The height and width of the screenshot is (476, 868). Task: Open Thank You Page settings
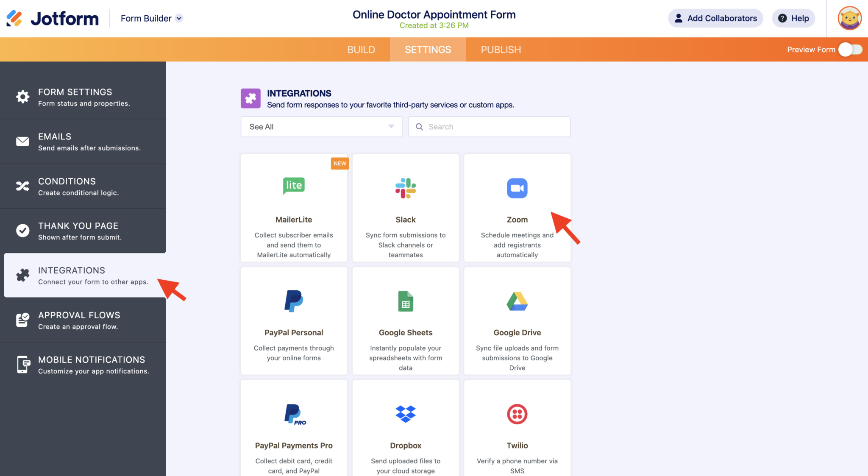click(22, 231)
